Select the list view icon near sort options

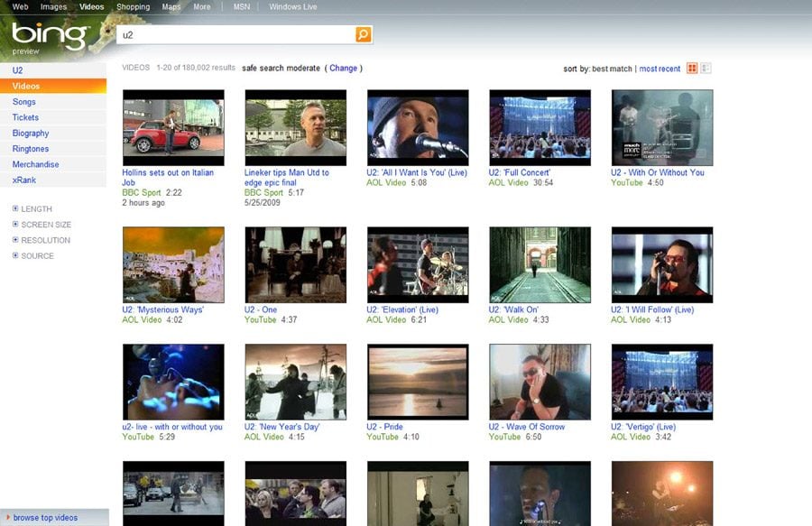[706, 68]
